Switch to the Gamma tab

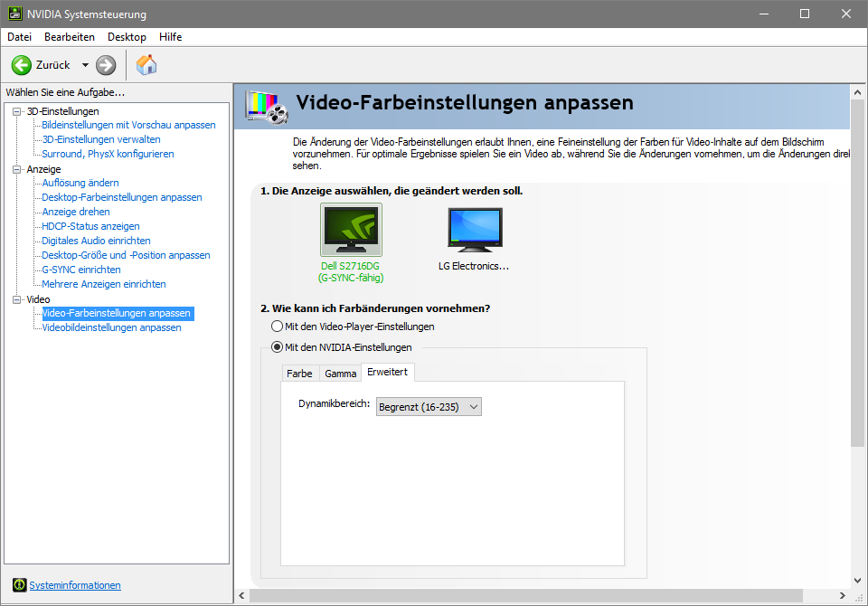coord(341,374)
